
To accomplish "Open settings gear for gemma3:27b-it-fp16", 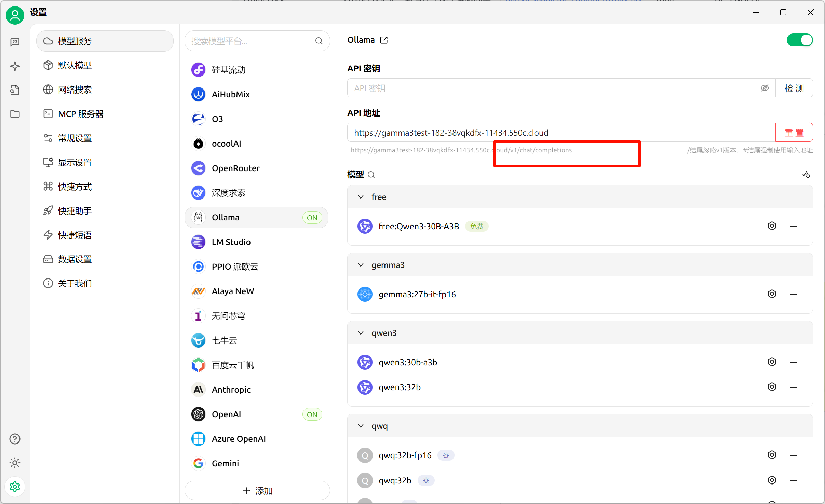I will (772, 294).
